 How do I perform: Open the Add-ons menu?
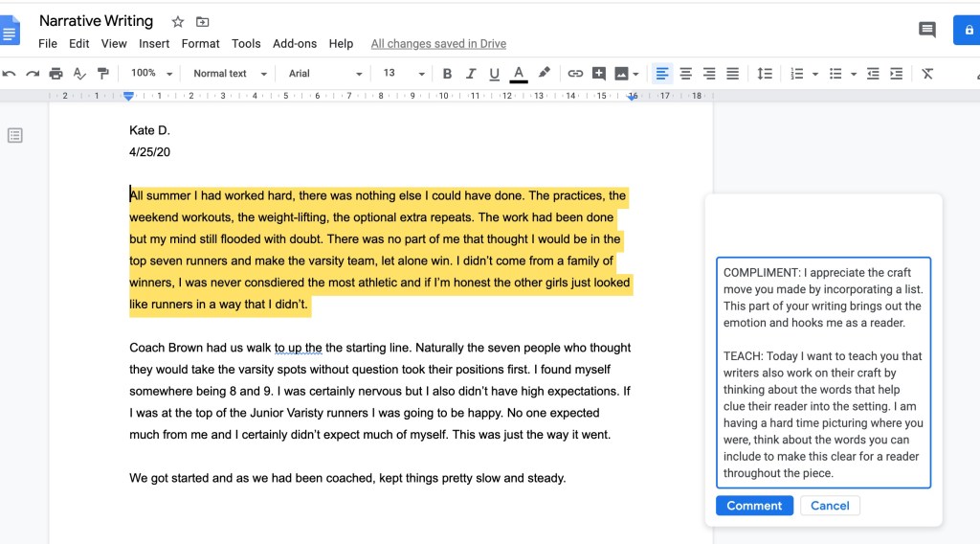(x=295, y=43)
